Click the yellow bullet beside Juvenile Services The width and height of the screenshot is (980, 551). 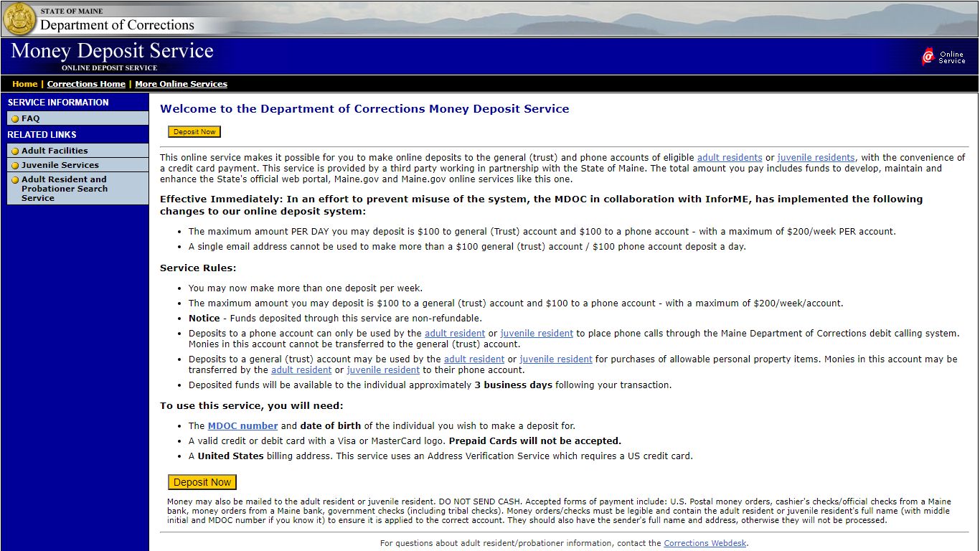click(x=15, y=166)
